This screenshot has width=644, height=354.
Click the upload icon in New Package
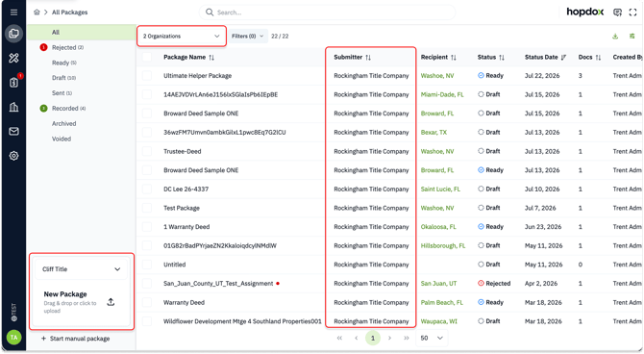111,302
